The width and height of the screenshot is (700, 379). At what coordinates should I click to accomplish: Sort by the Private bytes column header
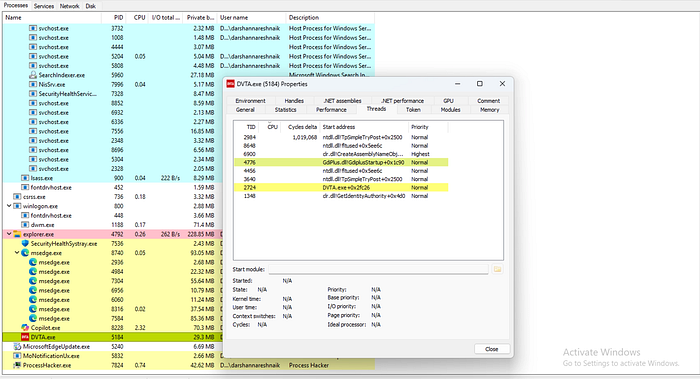(200, 17)
